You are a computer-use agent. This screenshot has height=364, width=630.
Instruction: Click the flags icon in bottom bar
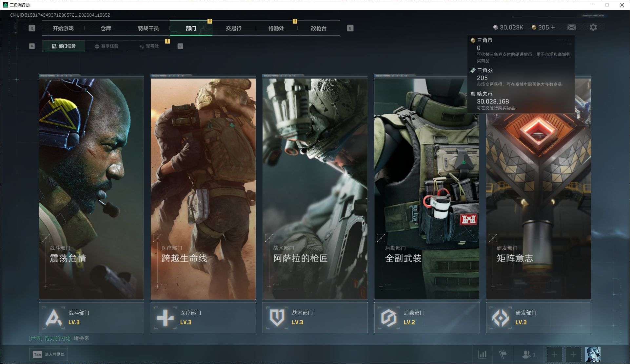502,355
